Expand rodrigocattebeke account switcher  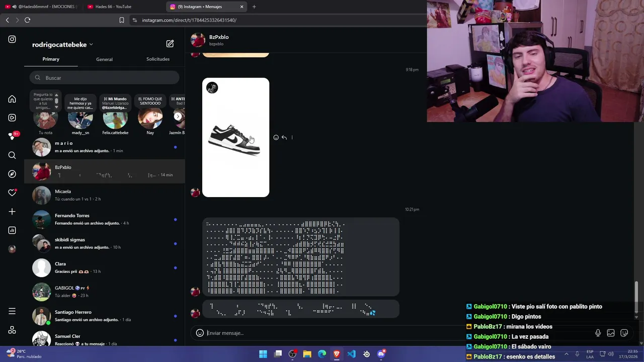pos(62,45)
